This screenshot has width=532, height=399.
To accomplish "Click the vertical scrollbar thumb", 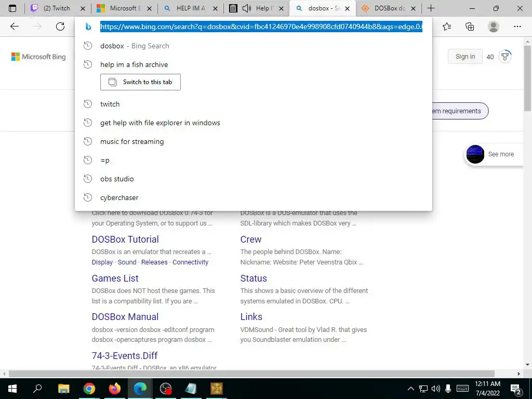I will coord(527,78).
